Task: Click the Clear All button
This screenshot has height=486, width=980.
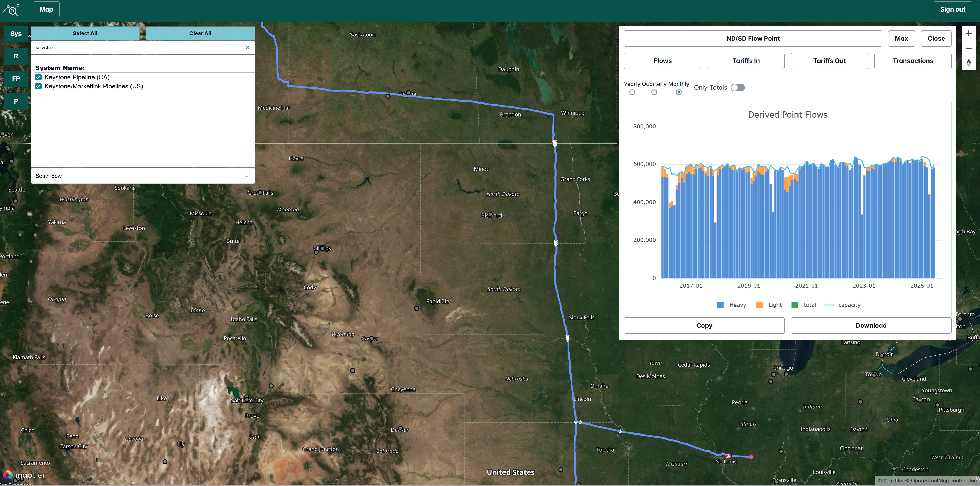Action: coord(200,34)
